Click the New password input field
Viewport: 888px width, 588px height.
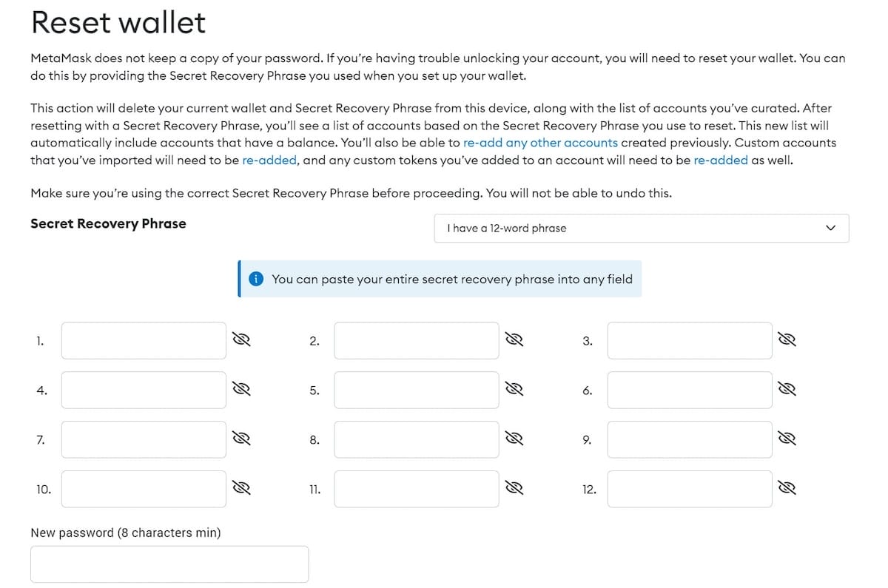point(169,564)
